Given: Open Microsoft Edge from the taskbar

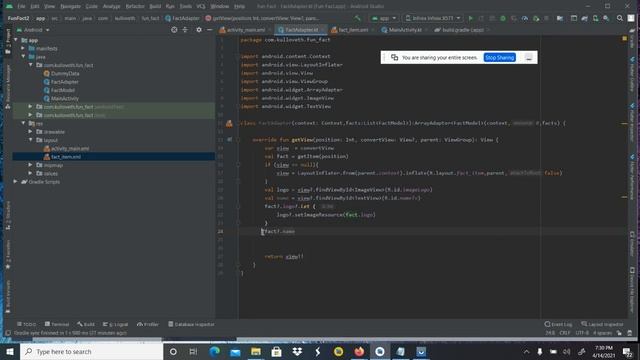Looking at the screenshot, I should pos(214,351).
